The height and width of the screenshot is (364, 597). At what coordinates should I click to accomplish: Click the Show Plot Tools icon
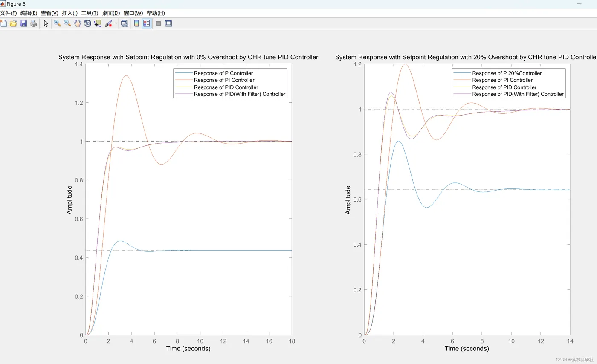[x=168, y=23]
